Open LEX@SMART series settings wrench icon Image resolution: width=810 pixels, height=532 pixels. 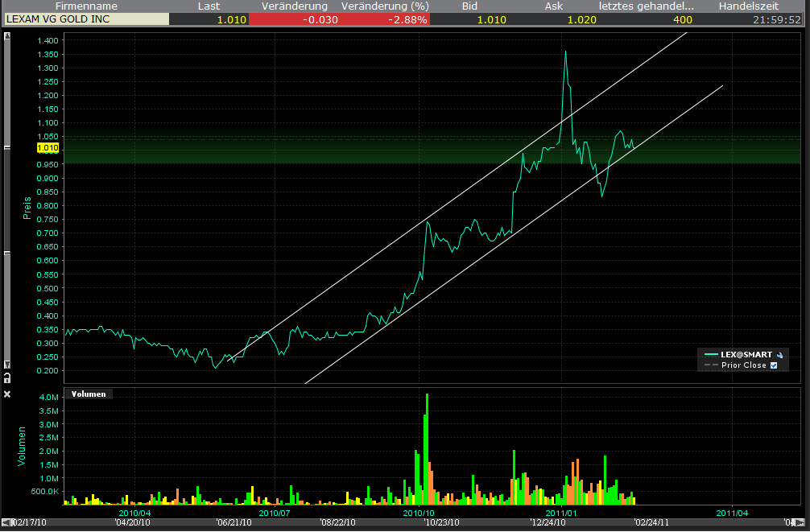(x=780, y=355)
